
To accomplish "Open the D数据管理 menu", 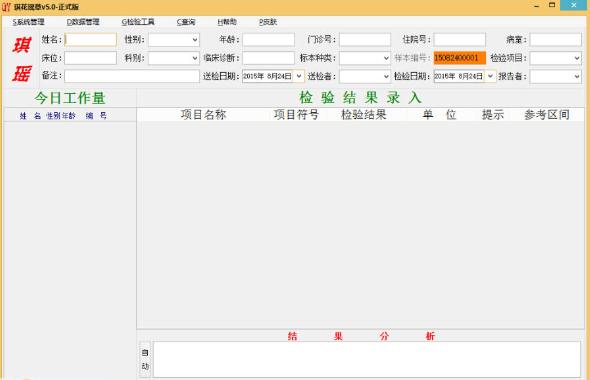I will [83, 22].
